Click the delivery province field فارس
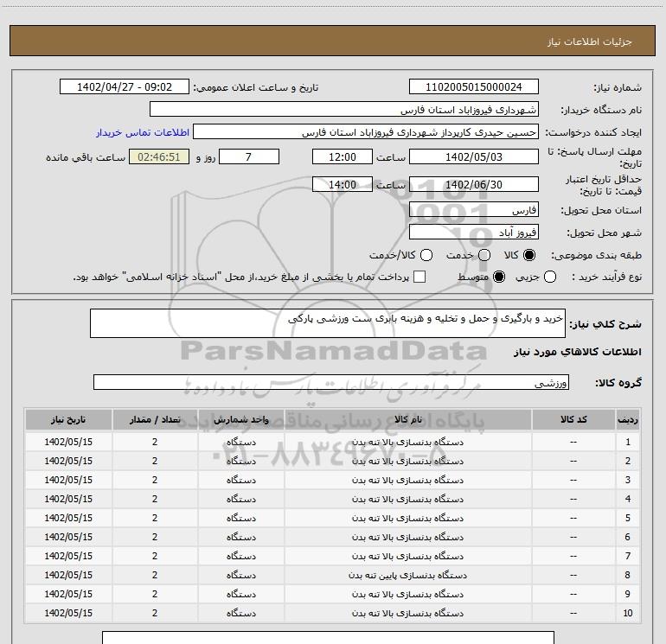Viewport: 666px width, 644px height. pyautogui.click(x=474, y=210)
